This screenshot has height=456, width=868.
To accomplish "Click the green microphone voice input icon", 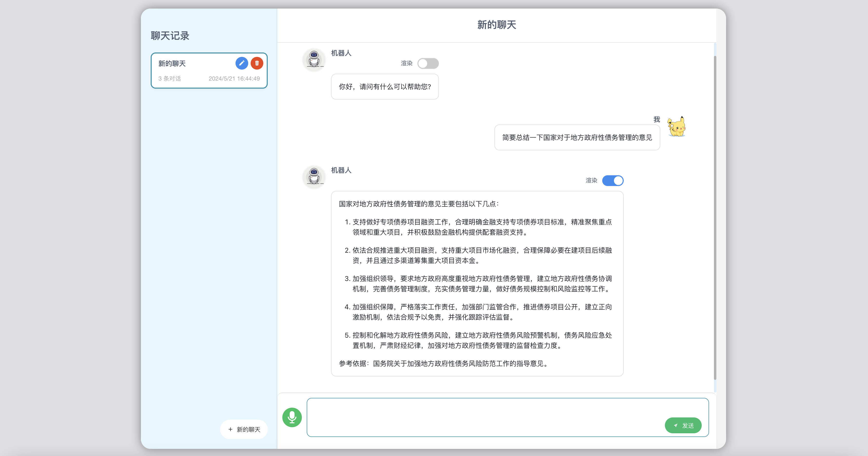I will coord(292,417).
